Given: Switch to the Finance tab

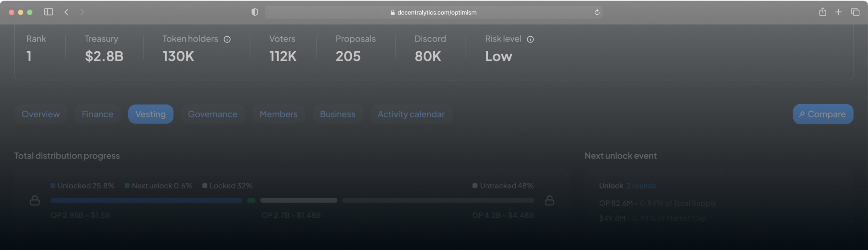Looking at the screenshot, I should coord(97,114).
